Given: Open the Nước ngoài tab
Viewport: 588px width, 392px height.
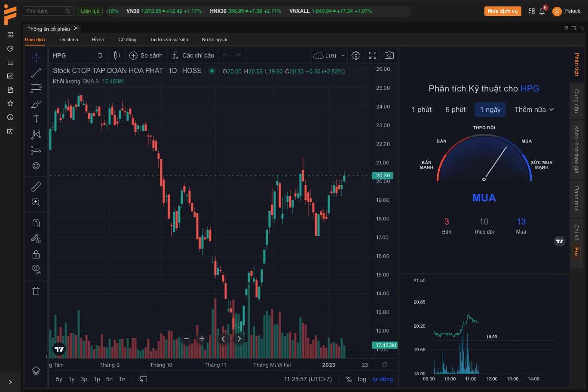Looking at the screenshot, I should click(214, 40).
